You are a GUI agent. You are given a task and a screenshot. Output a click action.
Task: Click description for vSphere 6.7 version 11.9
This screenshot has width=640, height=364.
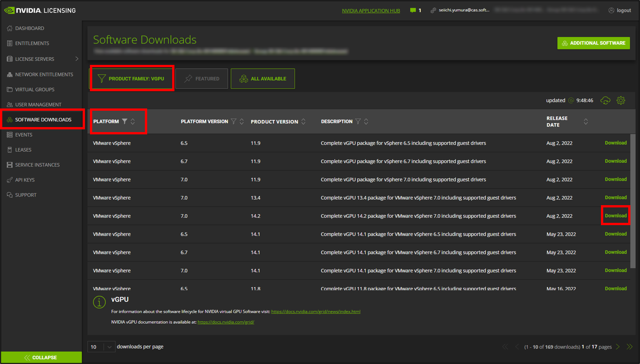[x=403, y=161]
